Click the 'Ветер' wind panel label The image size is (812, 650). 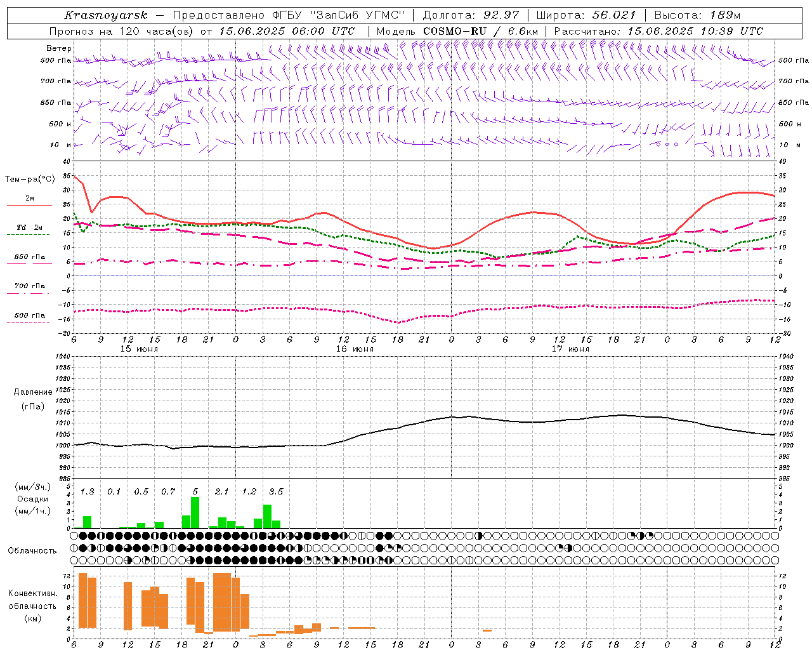(59, 48)
